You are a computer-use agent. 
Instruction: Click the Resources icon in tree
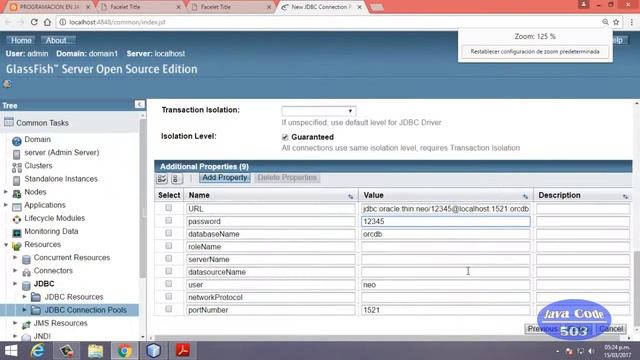point(17,246)
